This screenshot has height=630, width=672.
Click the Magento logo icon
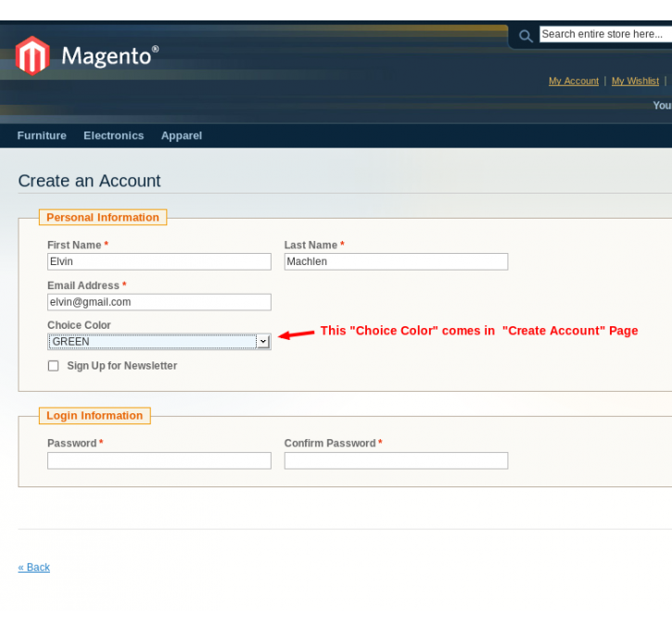(32, 56)
